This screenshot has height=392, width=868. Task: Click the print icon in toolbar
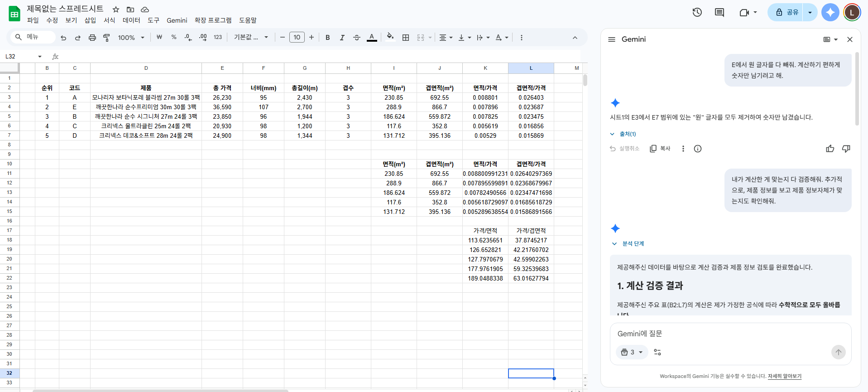pyautogui.click(x=92, y=38)
